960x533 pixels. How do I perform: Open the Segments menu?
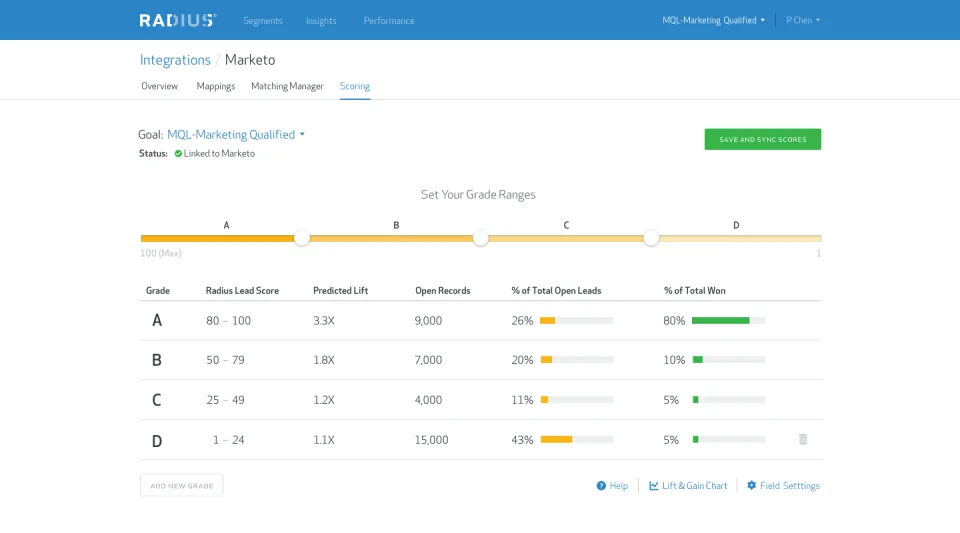(x=263, y=21)
